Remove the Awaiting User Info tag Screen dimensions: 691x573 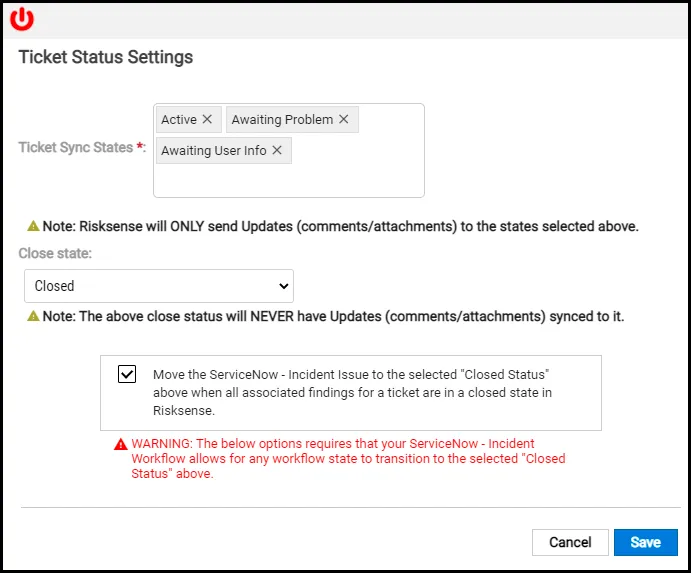277,150
